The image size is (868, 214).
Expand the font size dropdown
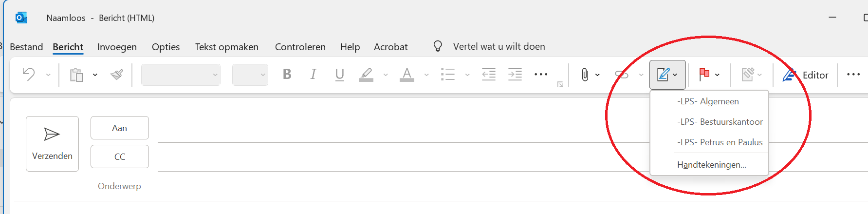tap(262, 75)
